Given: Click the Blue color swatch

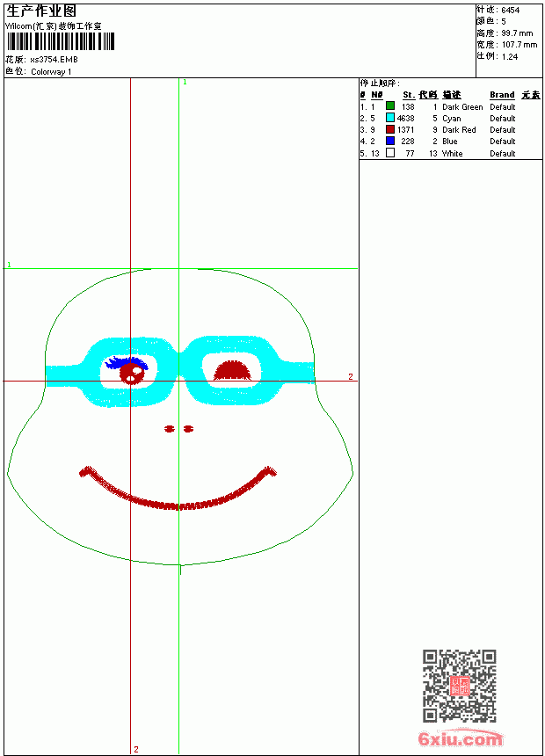Looking at the screenshot, I should [390, 141].
